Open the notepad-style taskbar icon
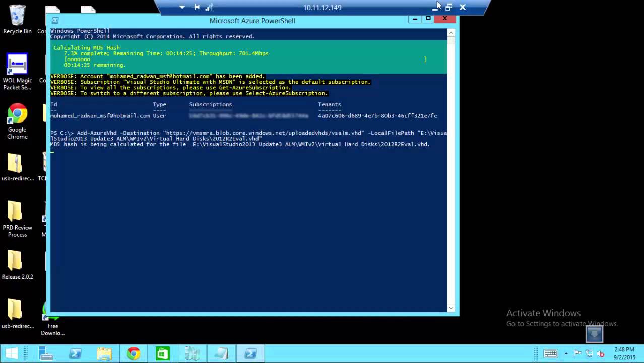Image resolution: width=644 pixels, height=363 pixels. point(221,353)
